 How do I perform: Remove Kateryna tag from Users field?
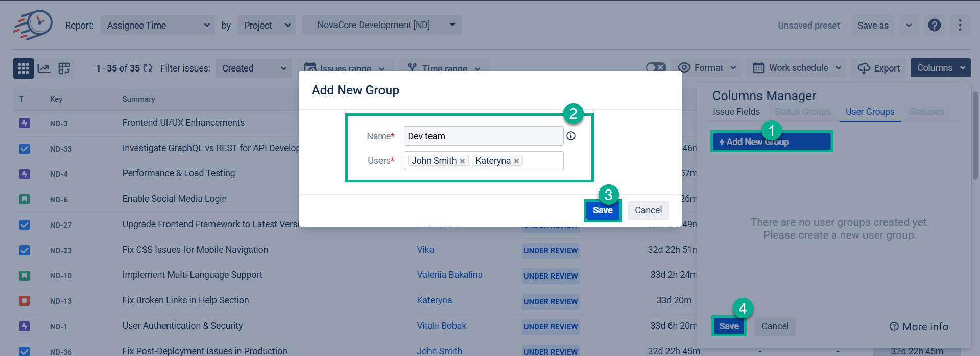click(x=516, y=161)
